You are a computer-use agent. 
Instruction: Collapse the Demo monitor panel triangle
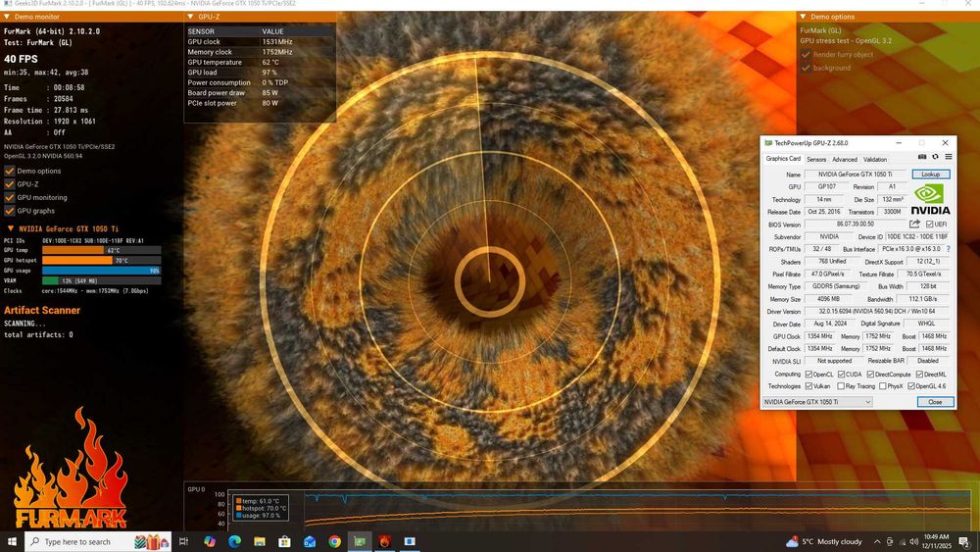[x=6, y=17]
